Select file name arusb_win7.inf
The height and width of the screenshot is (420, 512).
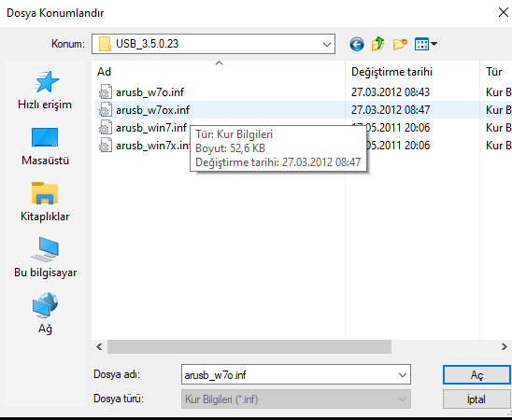151,128
